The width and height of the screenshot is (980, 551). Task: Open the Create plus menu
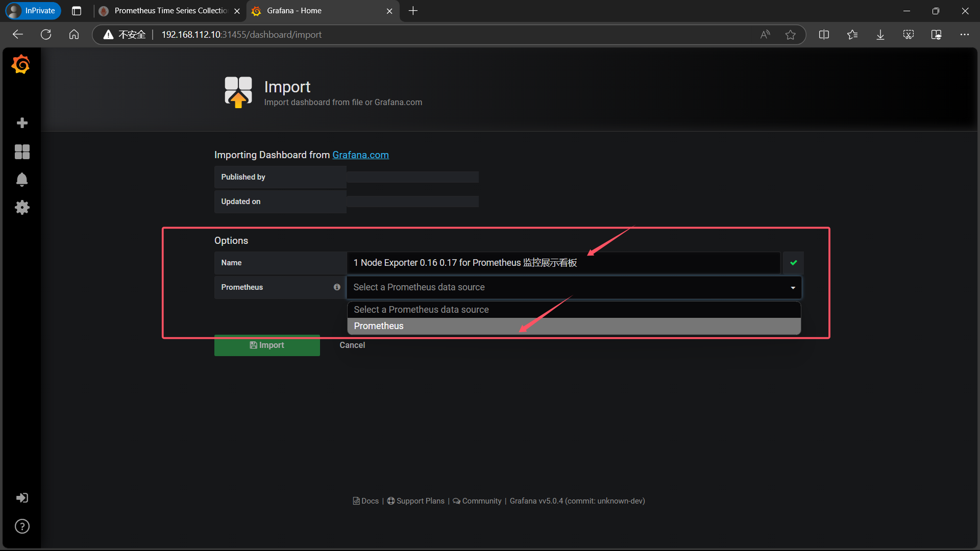click(x=22, y=123)
